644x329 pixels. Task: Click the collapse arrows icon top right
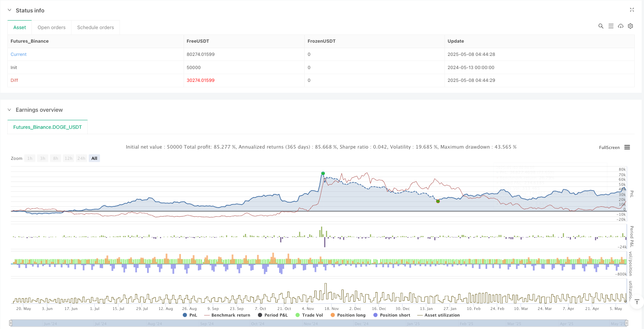pos(632,10)
